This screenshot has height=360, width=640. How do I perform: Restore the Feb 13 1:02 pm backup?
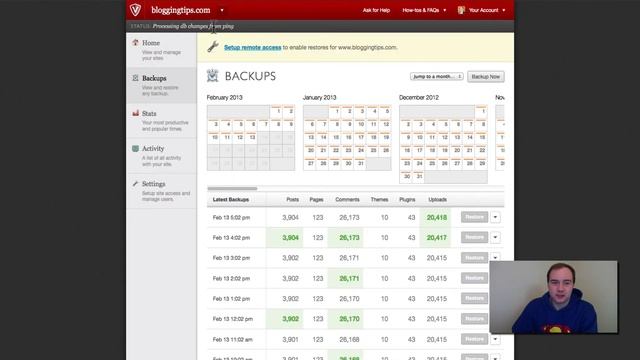tap(474, 298)
